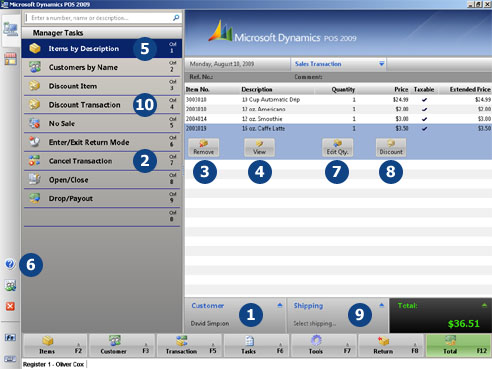Viewport: 492px width, 369px height.
Task: Click the Items by Description box icon
Action: [x=35, y=48]
